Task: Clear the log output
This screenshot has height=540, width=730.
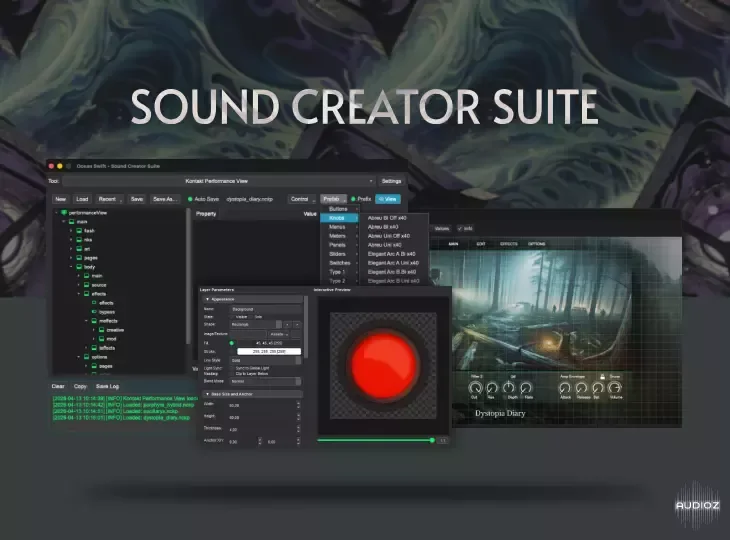Action: (58, 386)
